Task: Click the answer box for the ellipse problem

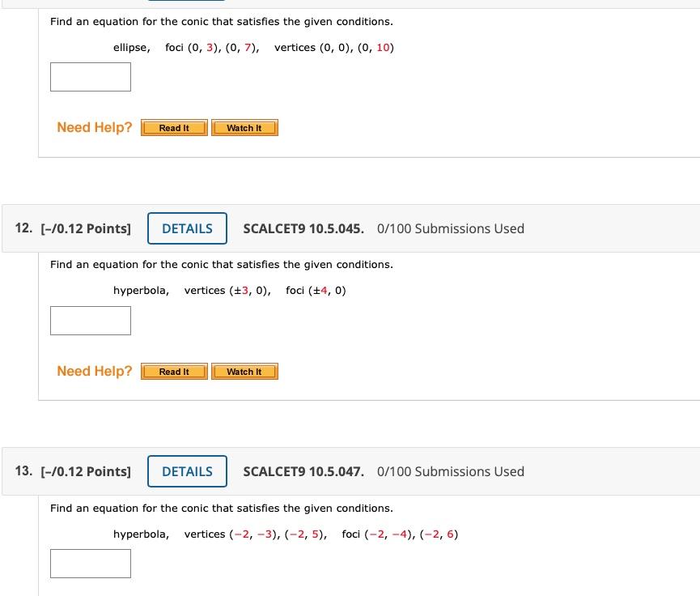Action: (x=90, y=77)
